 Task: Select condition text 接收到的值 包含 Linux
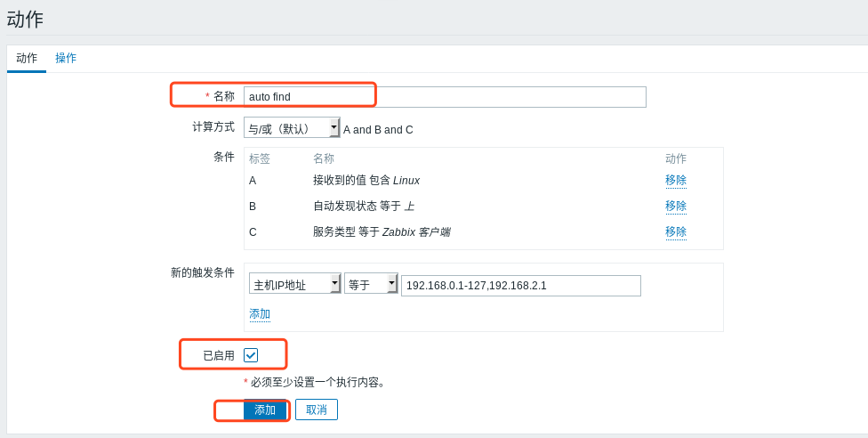coord(366,180)
